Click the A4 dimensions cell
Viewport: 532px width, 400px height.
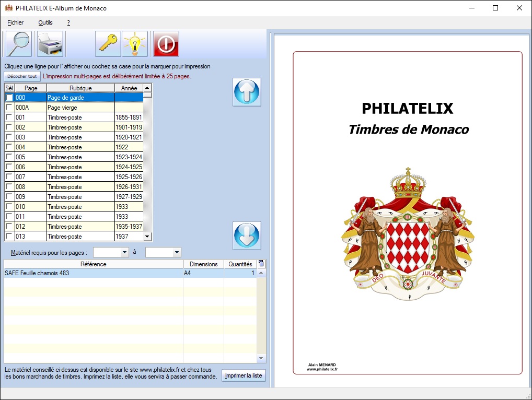(204, 273)
